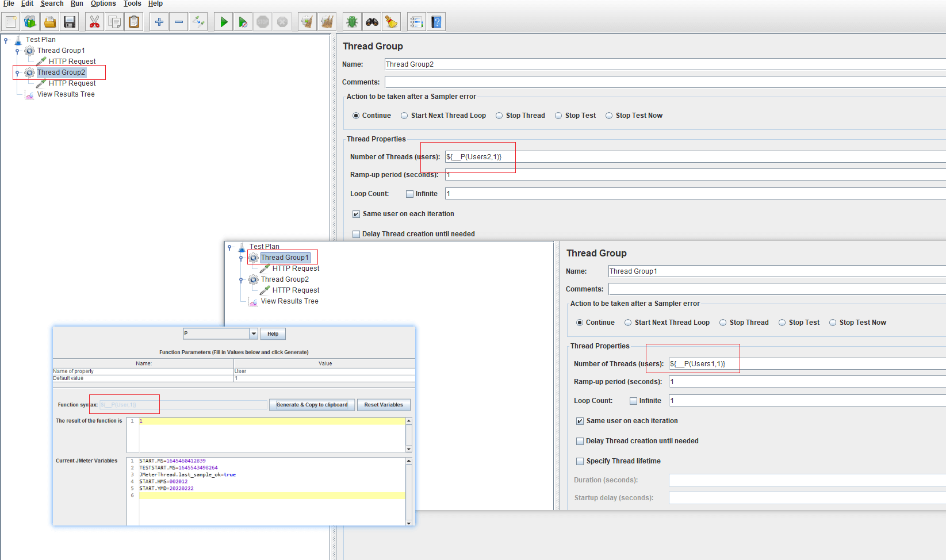Collapse all tree nodes with minus icon
Image resolution: width=946 pixels, height=560 pixels.
179,22
